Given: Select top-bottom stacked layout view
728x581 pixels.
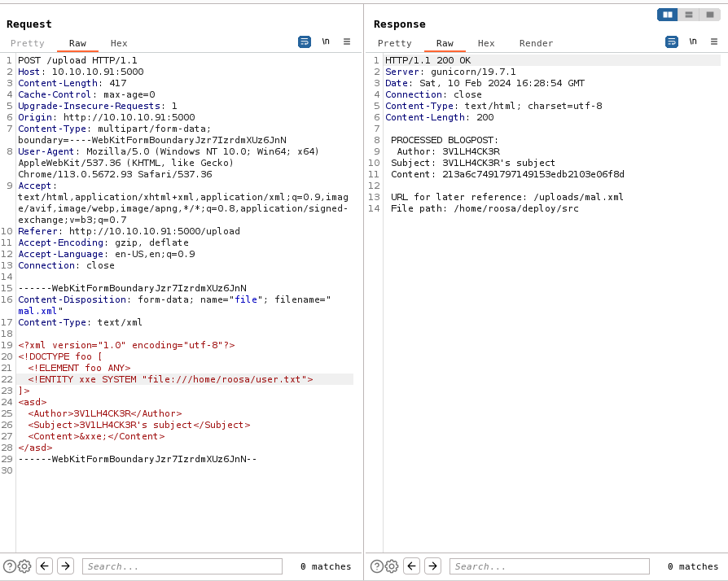Looking at the screenshot, I should 689,15.
